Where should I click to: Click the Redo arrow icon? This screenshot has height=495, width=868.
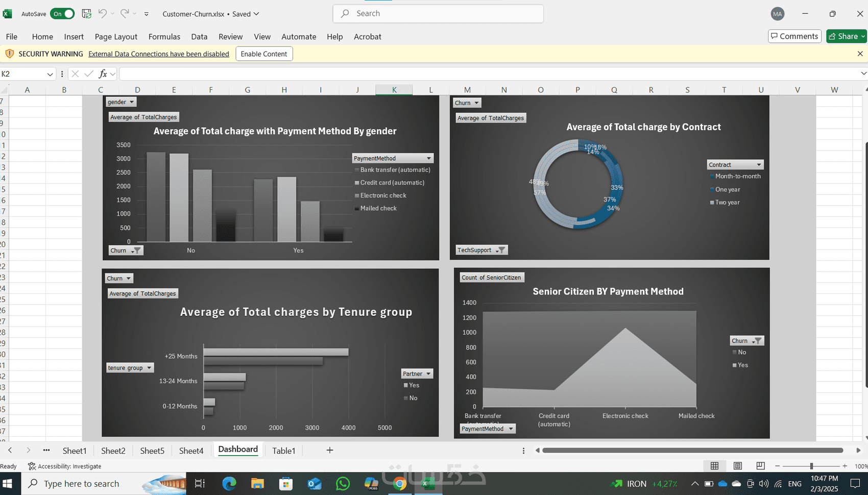pos(125,14)
